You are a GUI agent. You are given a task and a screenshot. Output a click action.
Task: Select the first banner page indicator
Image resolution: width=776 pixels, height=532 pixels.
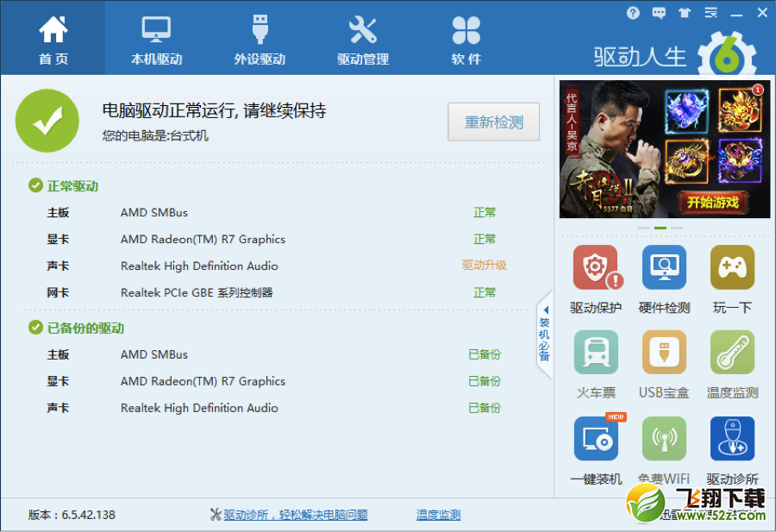(x=643, y=228)
